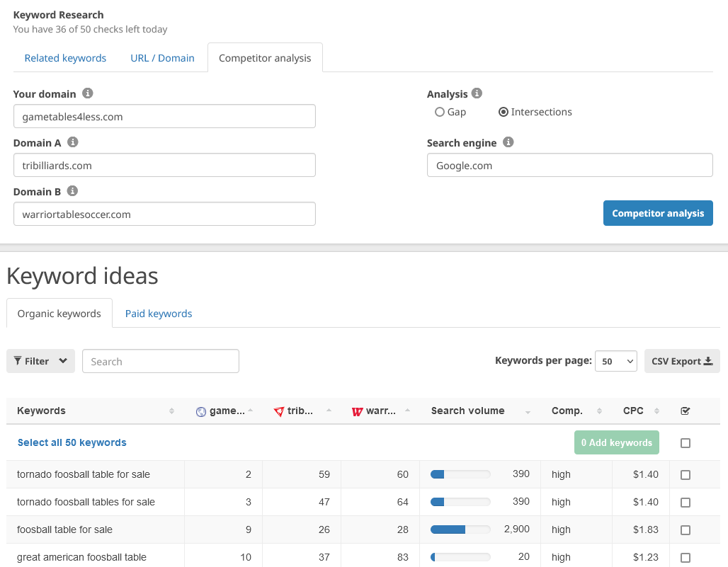Switch to Related keywords tab

click(65, 58)
